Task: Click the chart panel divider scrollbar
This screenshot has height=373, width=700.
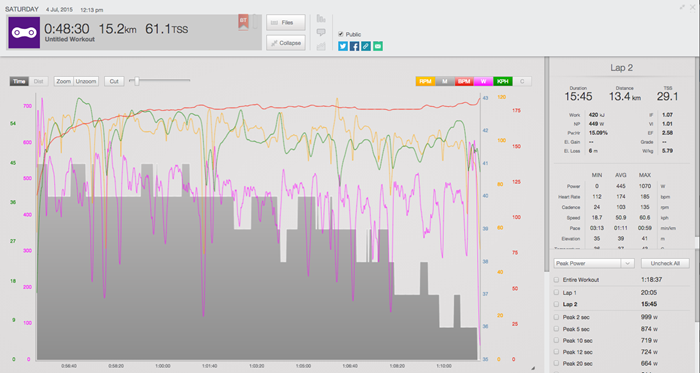Action: click(x=546, y=164)
